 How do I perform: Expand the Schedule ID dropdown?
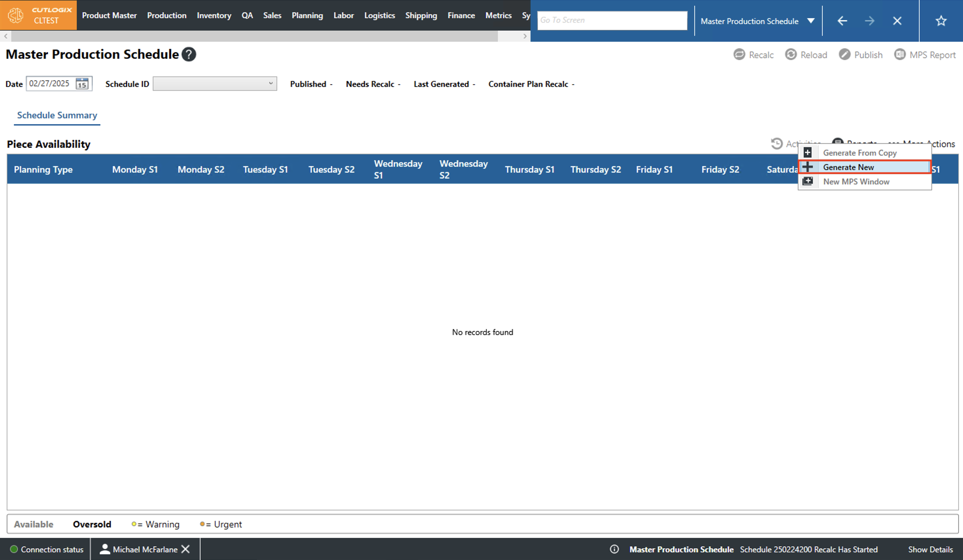pyautogui.click(x=270, y=83)
